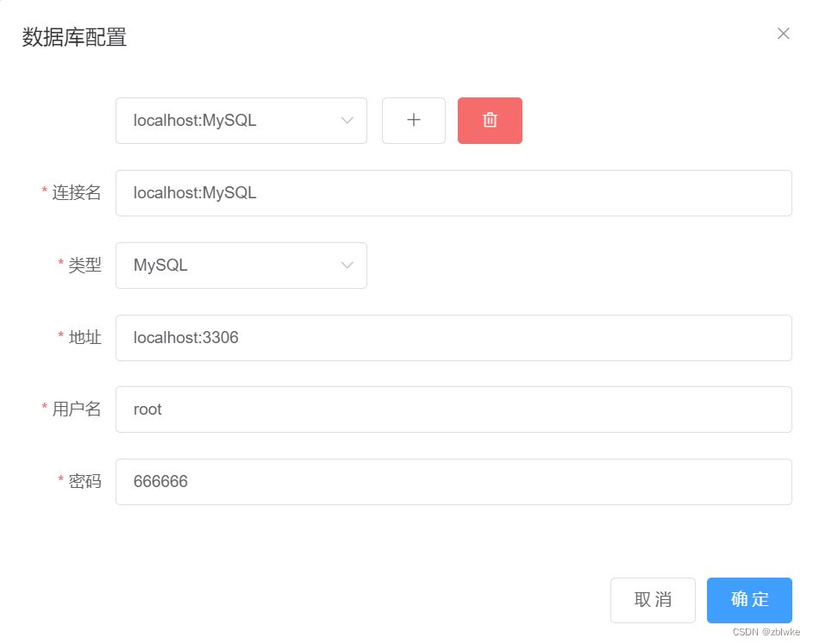This screenshot has width=813, height=644.
Task: Open the localhost:MySQL connection dropdown
Action: click(x=241, y=121)
